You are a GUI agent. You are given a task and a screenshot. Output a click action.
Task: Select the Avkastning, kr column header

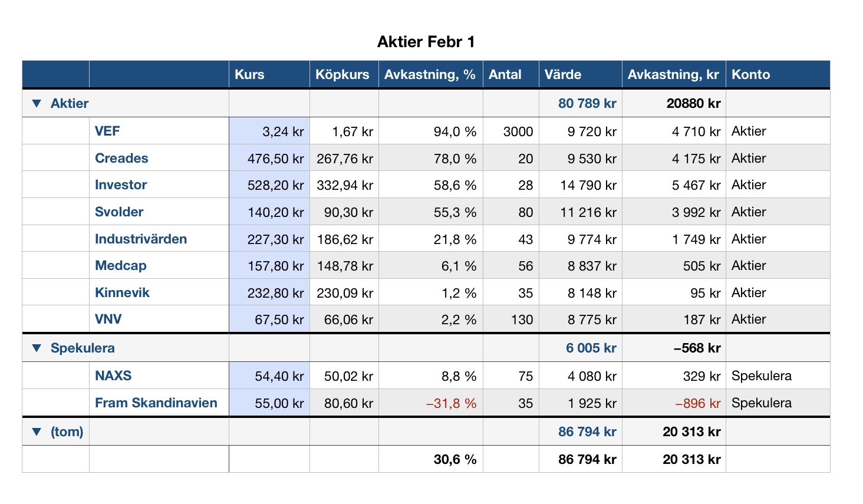[x=674, y=75]
